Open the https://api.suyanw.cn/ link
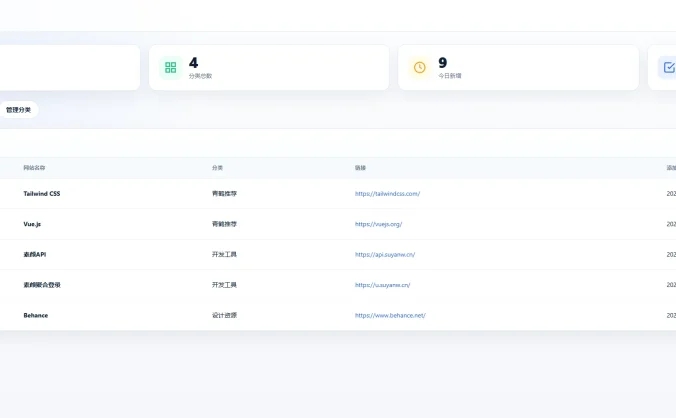 click(x=385, y=255)
